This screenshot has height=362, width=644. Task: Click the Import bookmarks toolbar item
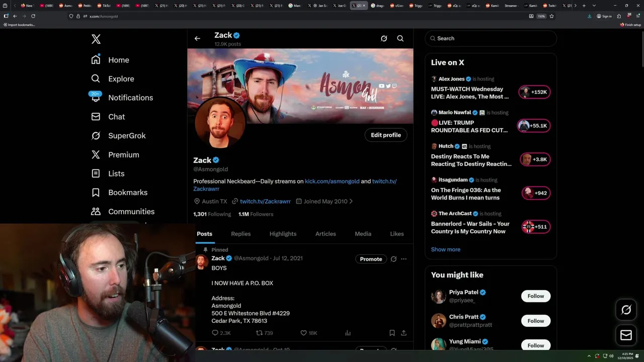tap(19, 25)
